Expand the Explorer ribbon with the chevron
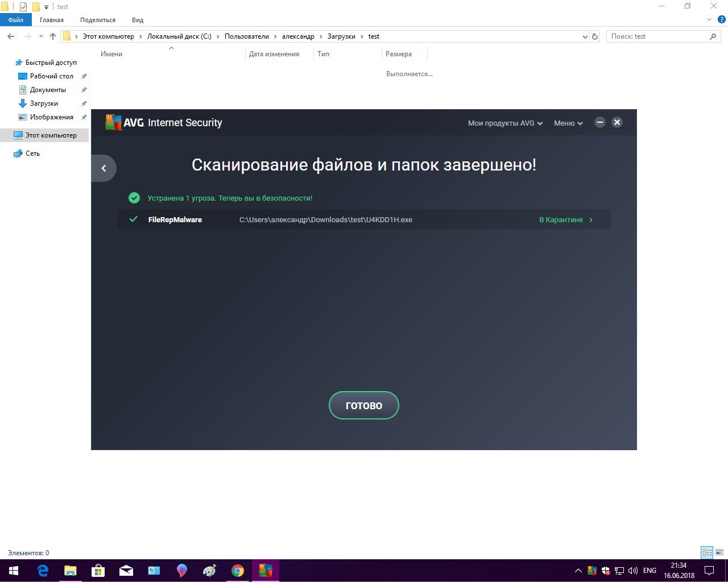Image resolution: width=728 pixels, height=582 pixels. (x=709, y=20)
